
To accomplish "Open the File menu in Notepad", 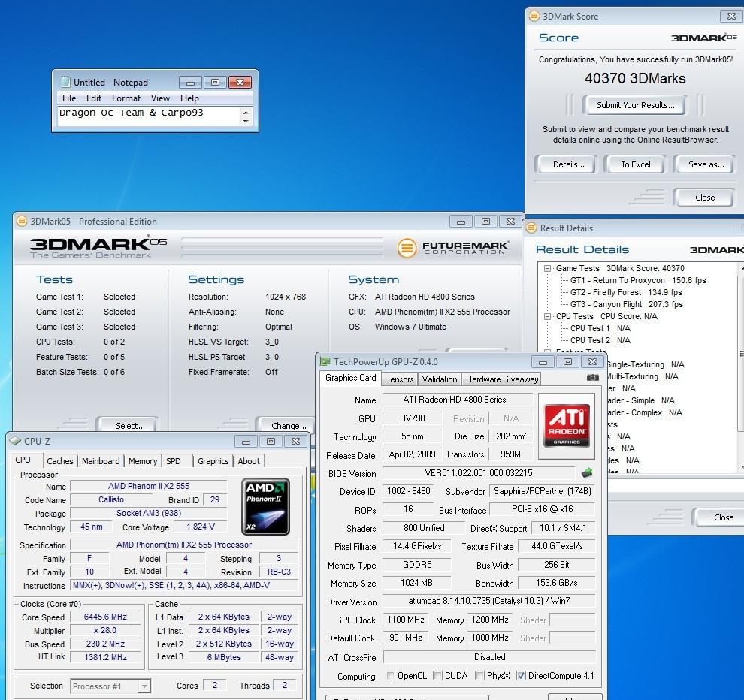I will coord(69,98).
